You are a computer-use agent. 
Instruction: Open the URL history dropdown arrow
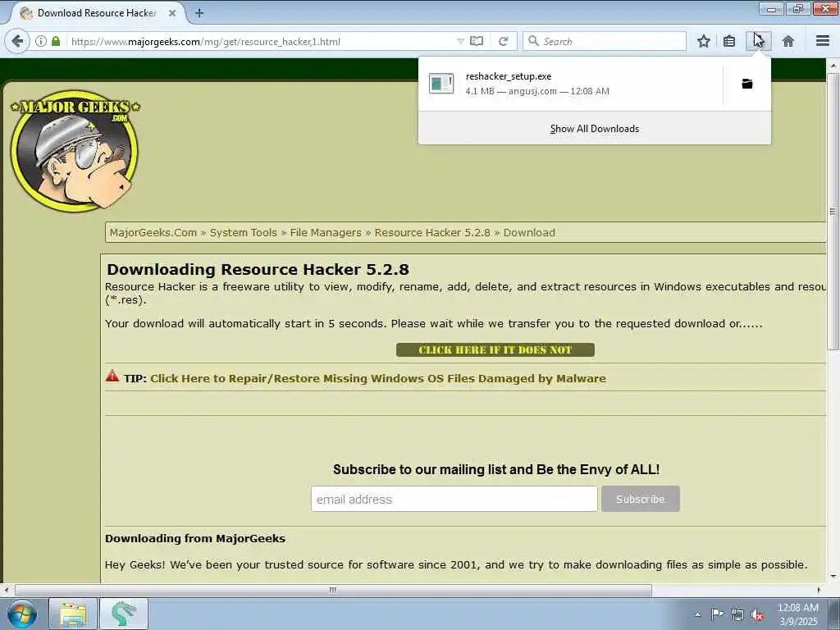click(x=460, y=41)
